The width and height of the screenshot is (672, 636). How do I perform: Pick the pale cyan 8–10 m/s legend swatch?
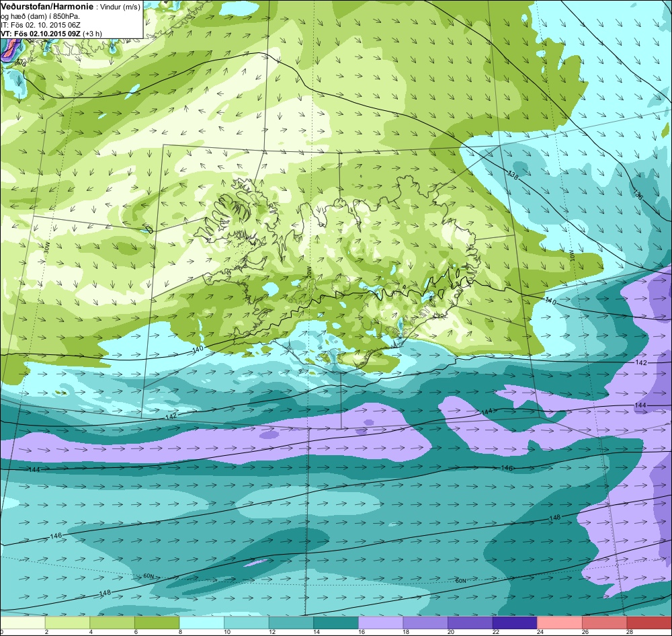pyautogui.click(x=202, y=623)
